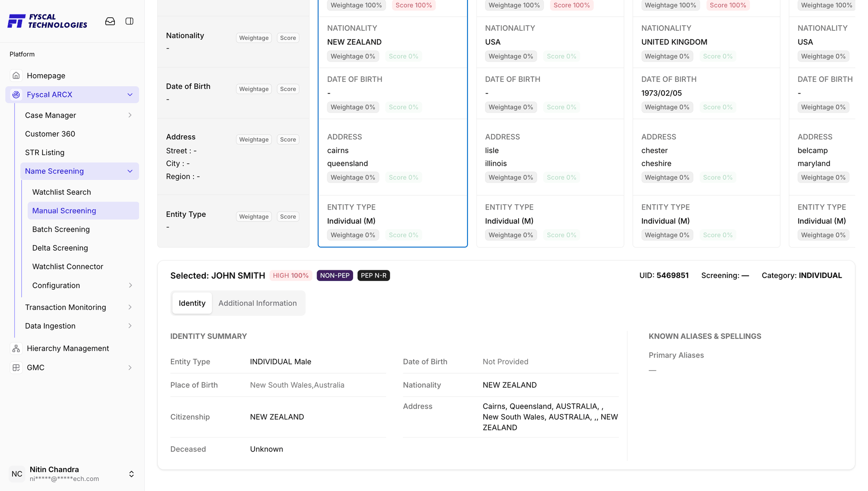Screen dimensions: 868x491
Task: Toggle the sidebar panel icon
Action: click(x=129, y=21)
